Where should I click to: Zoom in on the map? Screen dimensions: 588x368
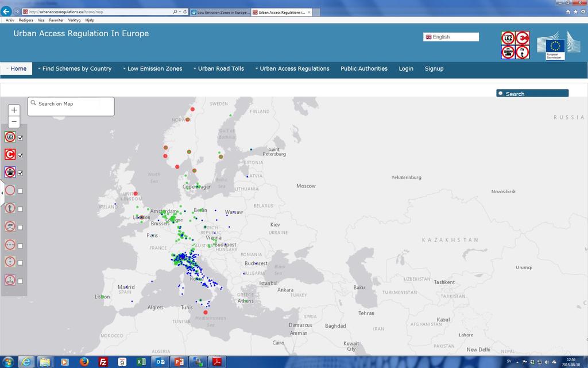(x=14, y=110)
